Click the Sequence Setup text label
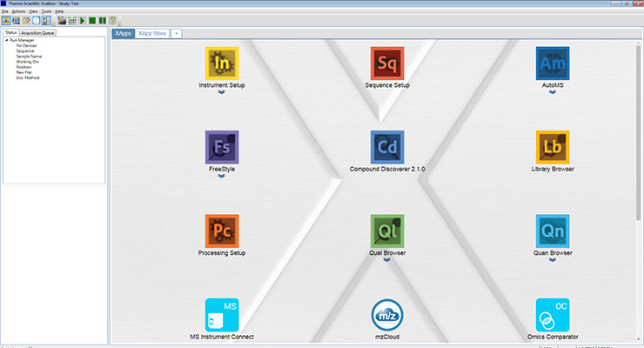This screenshot has width=644, height=348. coord(387,85)
